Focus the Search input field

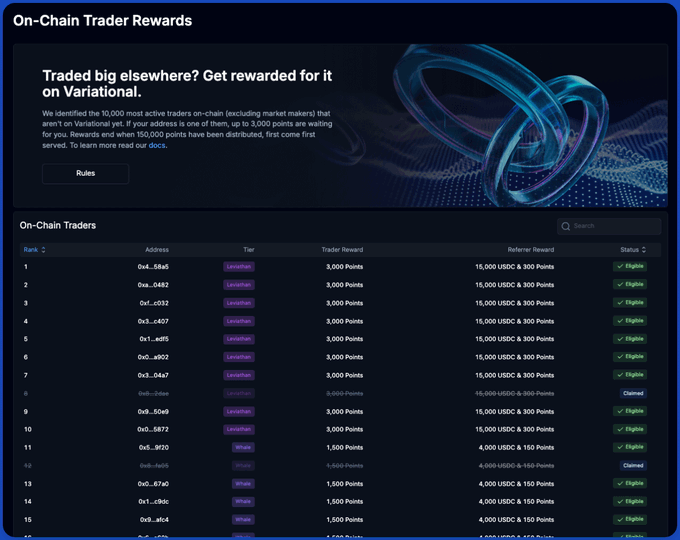pyautogui.click(x=609, y=226)
